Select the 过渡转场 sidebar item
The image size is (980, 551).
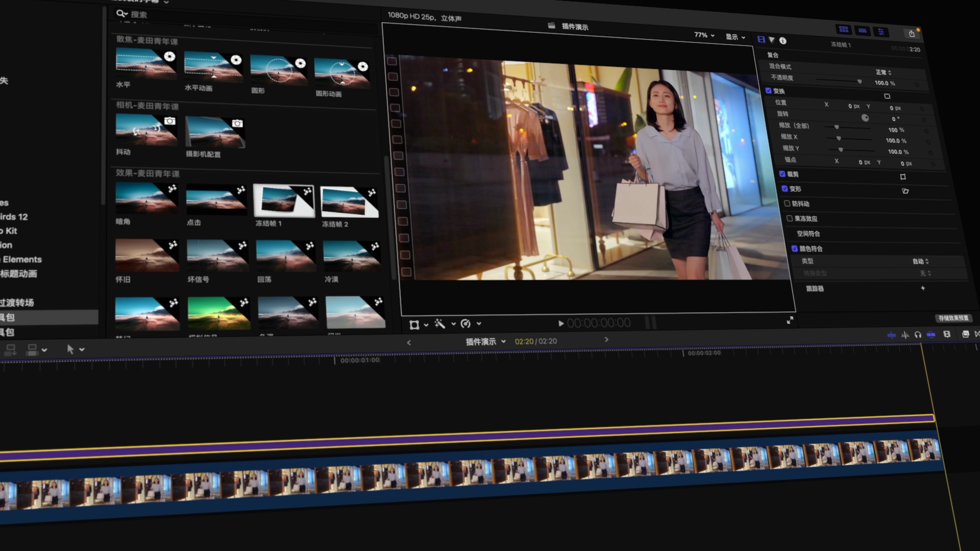pyautogui.click(x=17, y=303)
